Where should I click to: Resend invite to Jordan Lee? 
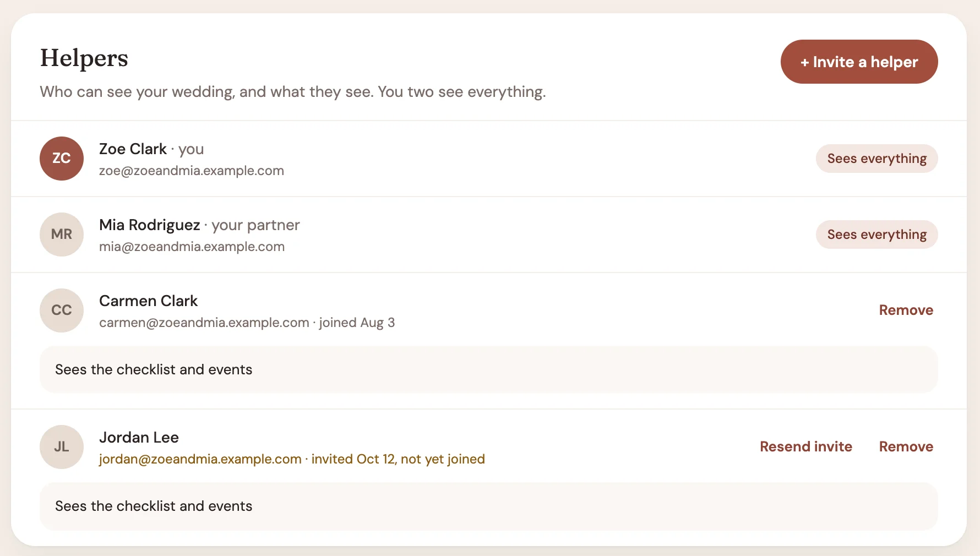806,446
